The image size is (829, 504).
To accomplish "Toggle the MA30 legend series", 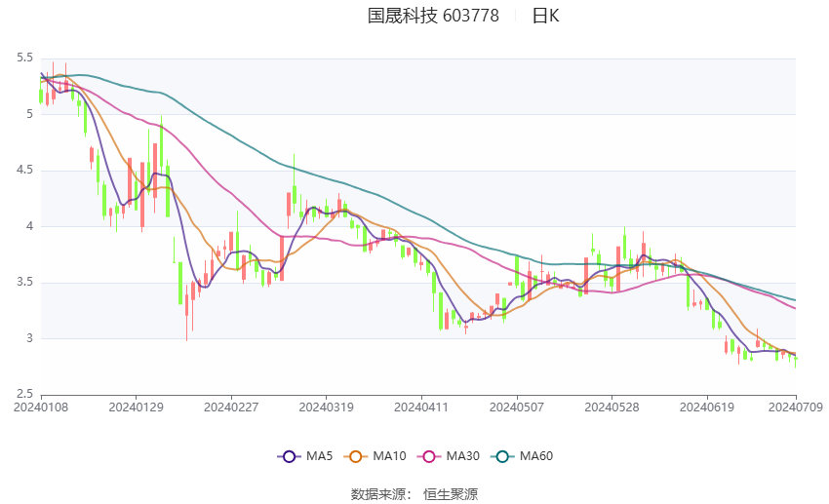I will tap(449, 456).
